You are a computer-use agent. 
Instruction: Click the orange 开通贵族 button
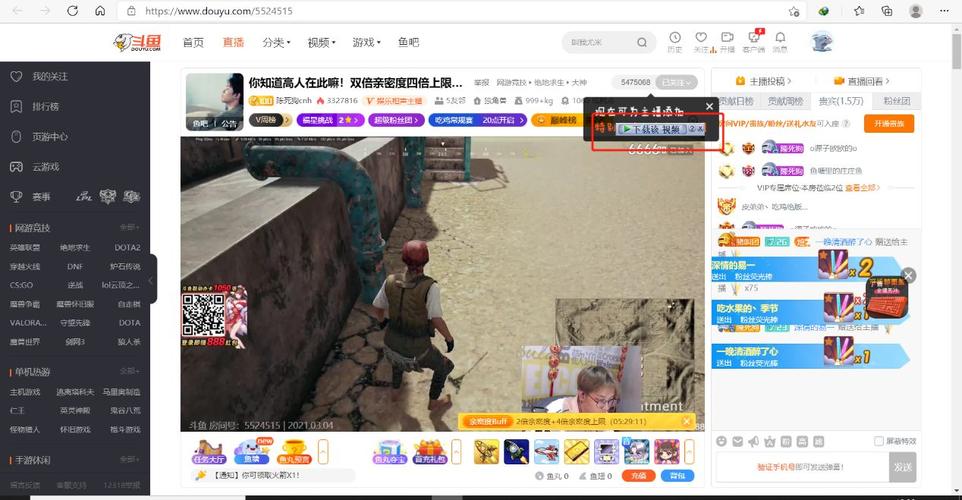(888, 123)
